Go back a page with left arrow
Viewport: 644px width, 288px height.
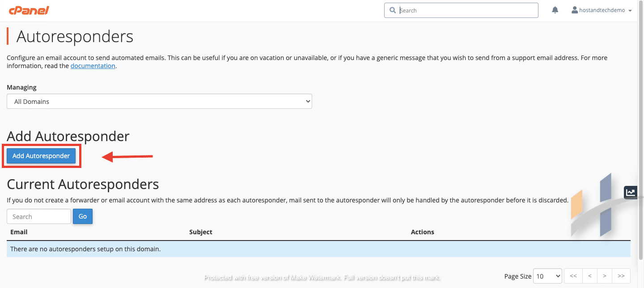point(589,276)
